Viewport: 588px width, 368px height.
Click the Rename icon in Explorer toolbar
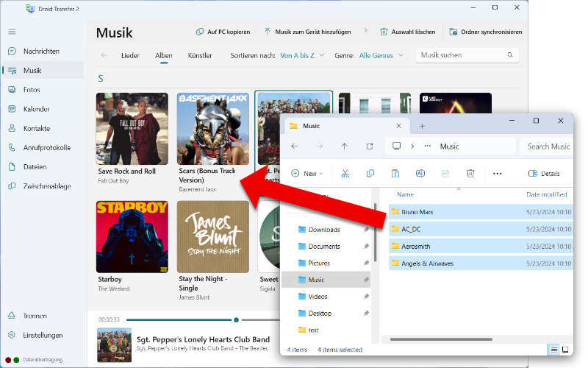pos(420,174)
